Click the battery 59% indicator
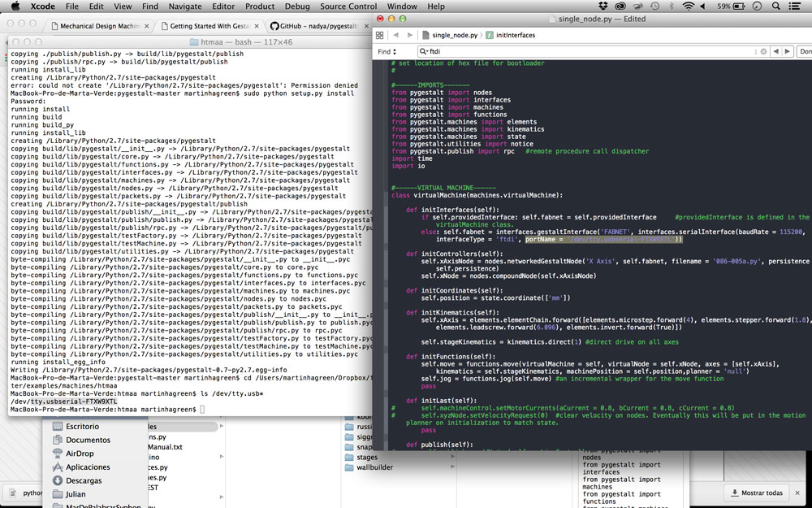 pos(732,7)
